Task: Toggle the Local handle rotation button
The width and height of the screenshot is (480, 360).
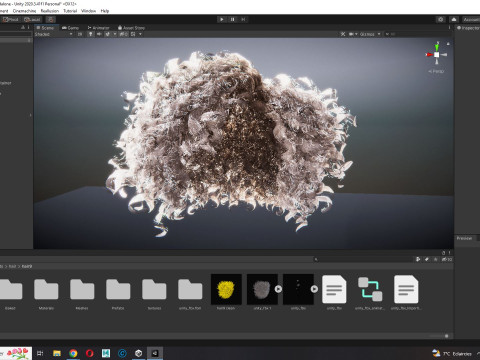Action: [32, 19]
